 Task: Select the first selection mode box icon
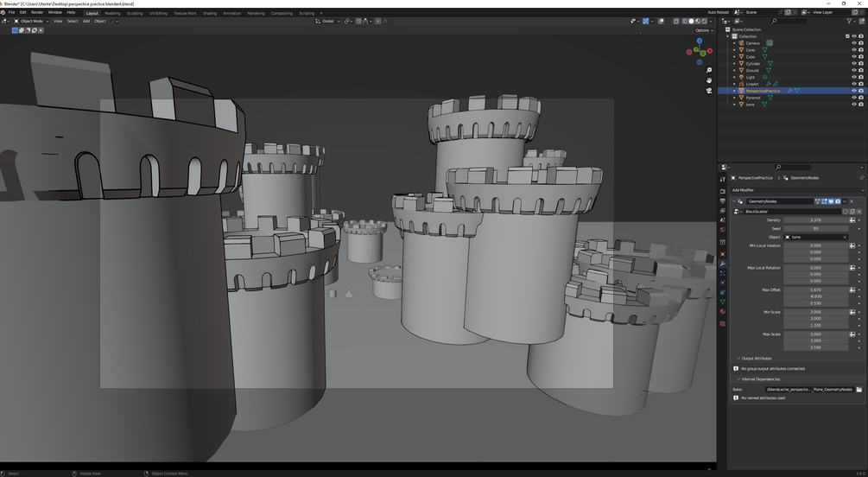click(x=15, y=30)
